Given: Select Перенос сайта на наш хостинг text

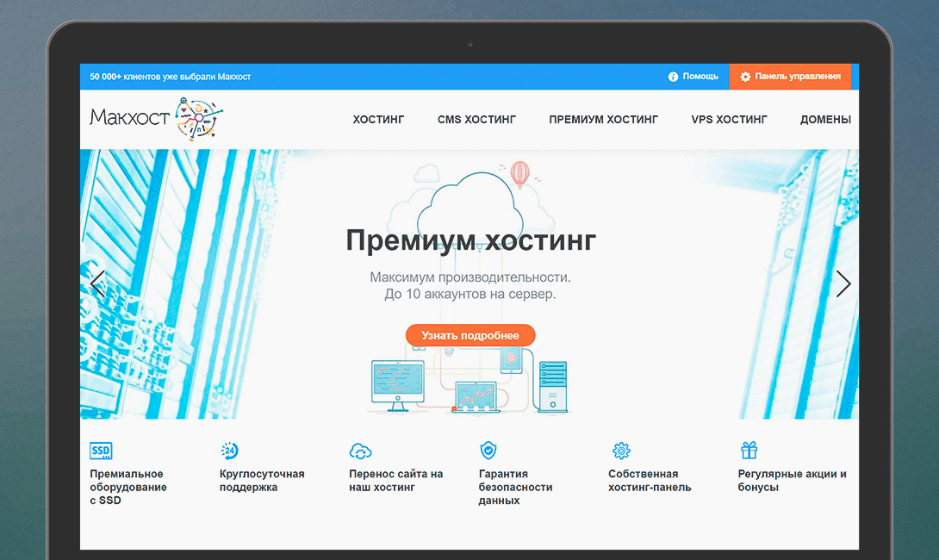Looking at the screenshot, I should (x=395, y=481).
